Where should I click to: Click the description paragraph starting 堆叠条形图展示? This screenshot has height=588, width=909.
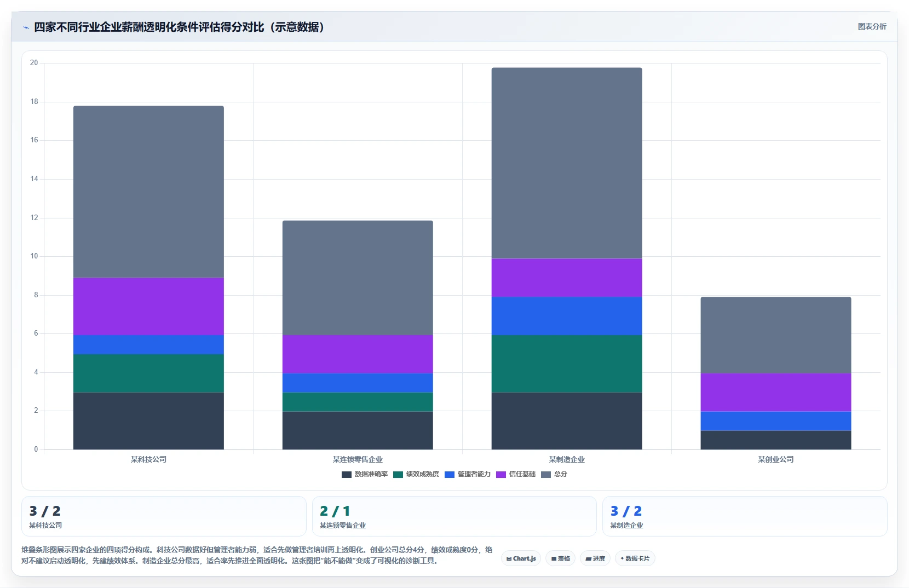click(257, 555)
